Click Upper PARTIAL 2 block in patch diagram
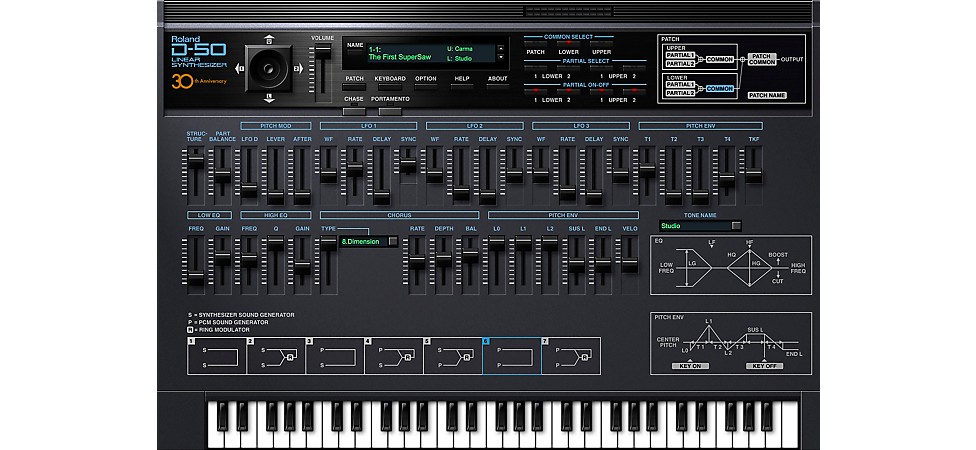976x450 pixels. pos(680,63)
